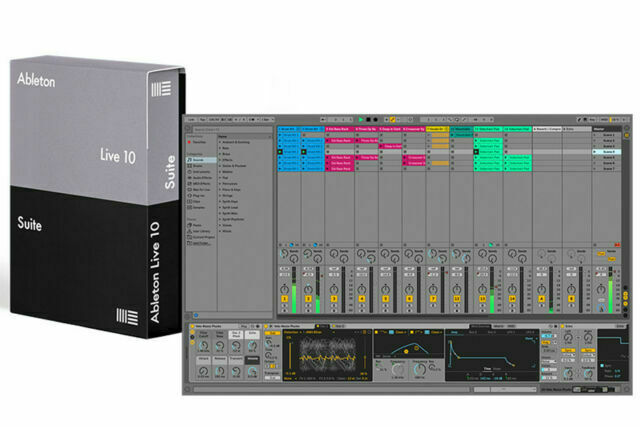Click the round Arrangement Record button
640x427 pixels.
click(375, 120)
